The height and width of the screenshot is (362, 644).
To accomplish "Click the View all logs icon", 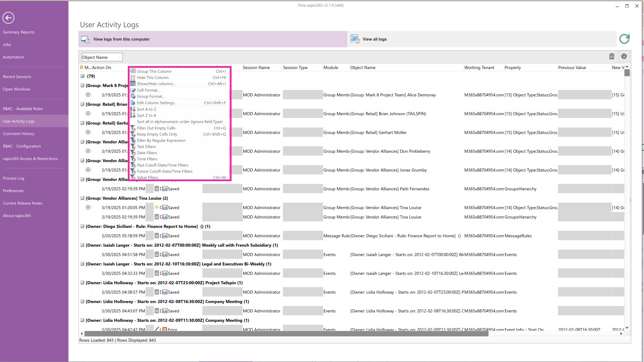I will [x=355, y=39].
